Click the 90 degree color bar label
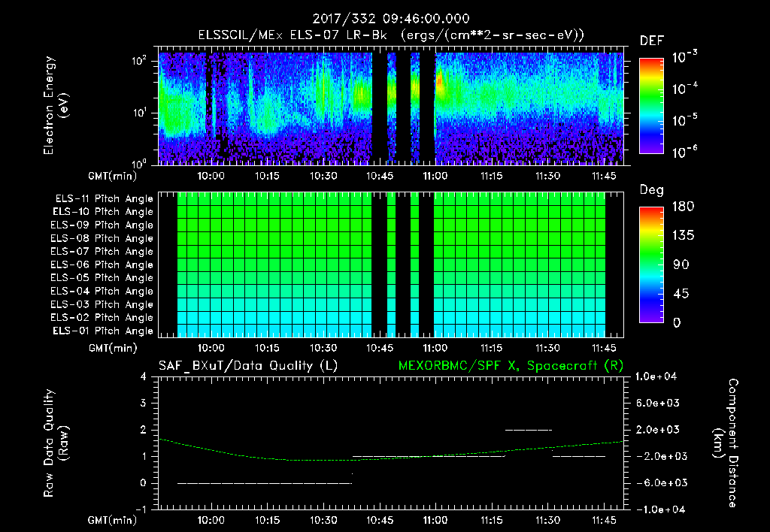The height and width of the screenshot is (532, 770). pos(681,264)
